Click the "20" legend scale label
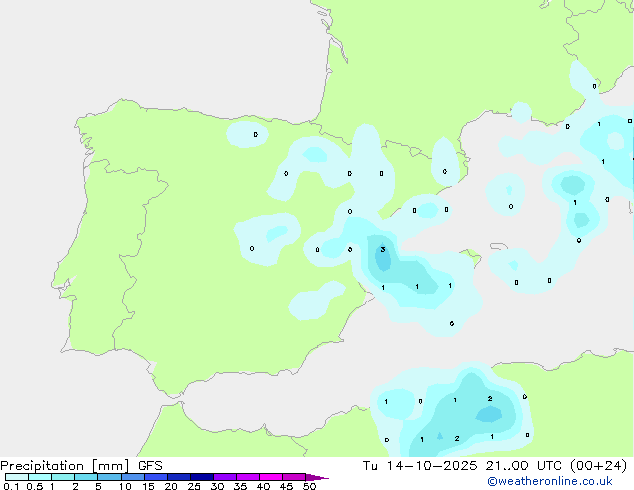 point(171,486)
